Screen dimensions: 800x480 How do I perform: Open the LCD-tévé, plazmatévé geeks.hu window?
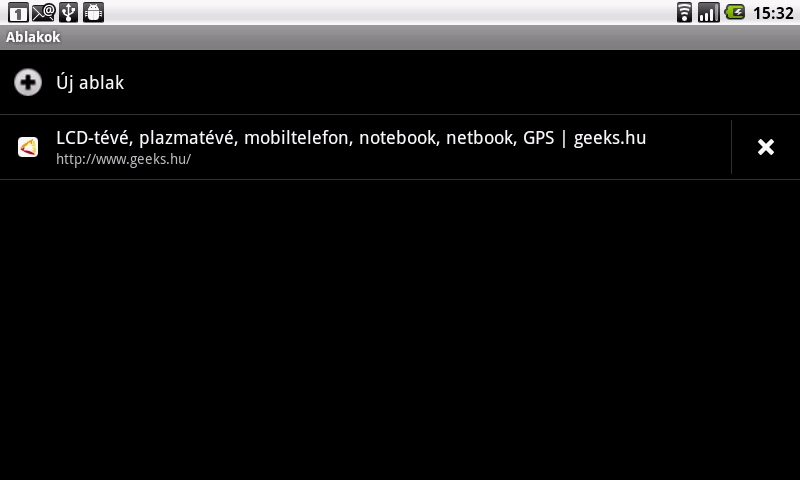pos(351,138)
